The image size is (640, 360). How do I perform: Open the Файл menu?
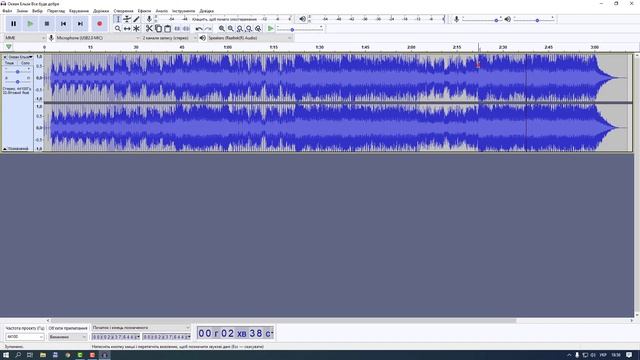coord(7,11)
